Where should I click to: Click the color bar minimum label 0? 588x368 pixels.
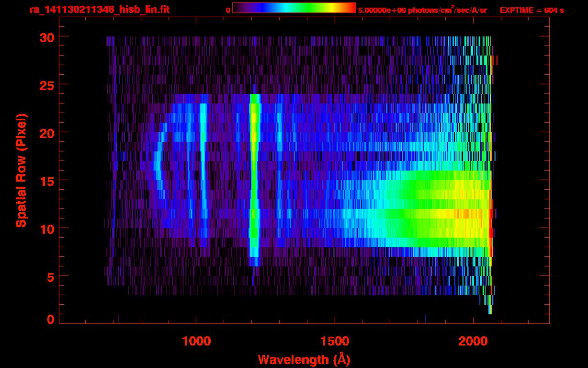[x=228, y=10]
